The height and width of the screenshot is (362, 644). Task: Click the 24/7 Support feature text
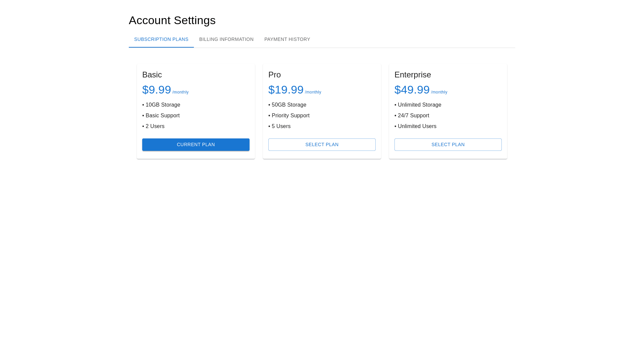[413, 116]
